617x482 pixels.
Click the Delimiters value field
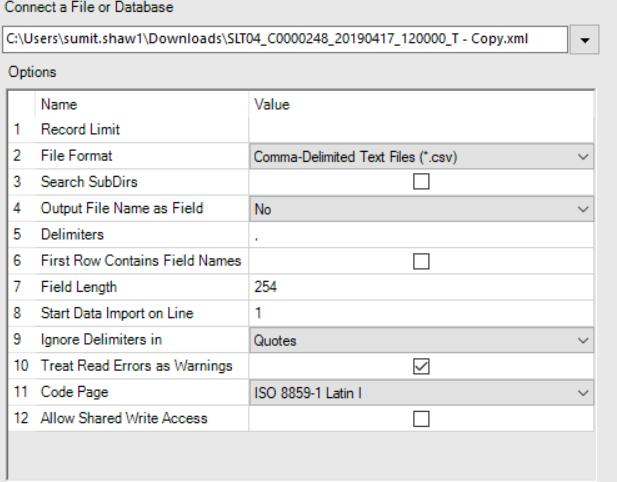tap(420, 235)
